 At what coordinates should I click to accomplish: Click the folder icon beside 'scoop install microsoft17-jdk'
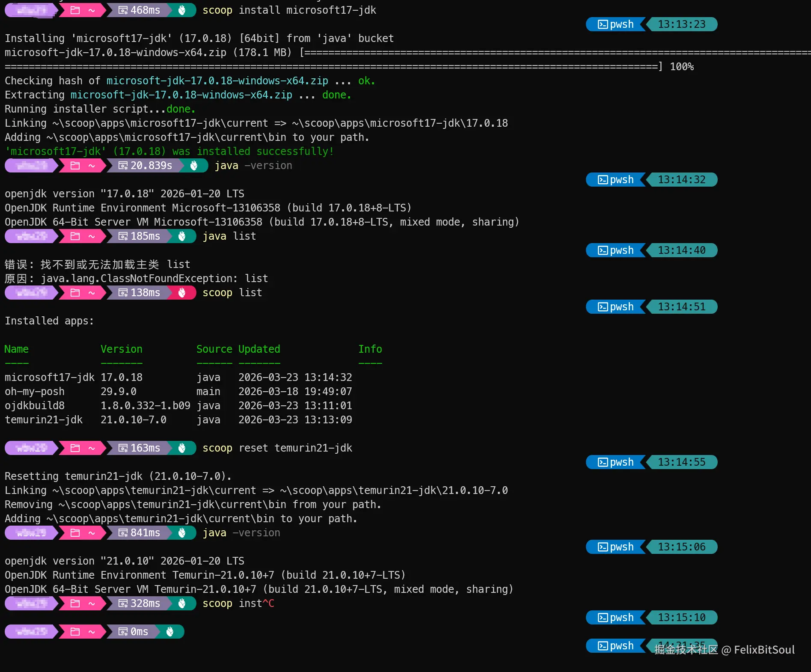coord(75,10)
